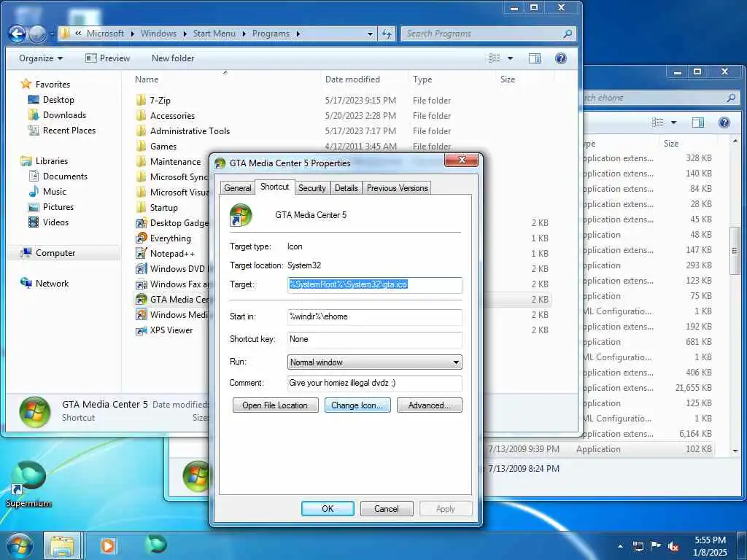Select the Startup folder icon
The height and width of the screenshot is (560, 747).
coord(141,208)
